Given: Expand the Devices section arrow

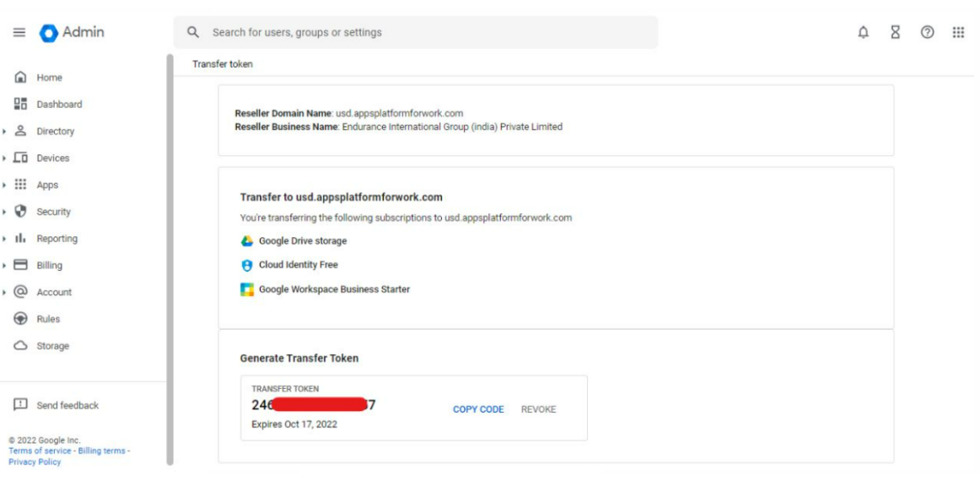Looking at the screenshot, I should (4, 159).
